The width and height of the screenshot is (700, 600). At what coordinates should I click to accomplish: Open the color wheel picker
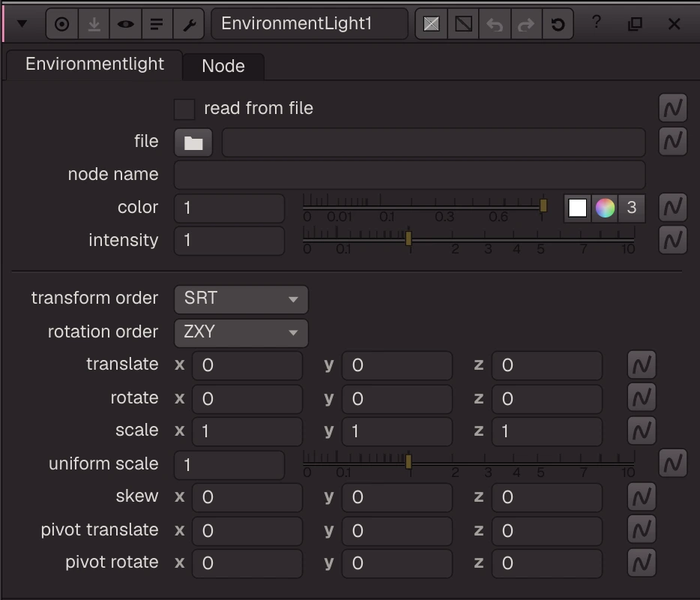605,208
